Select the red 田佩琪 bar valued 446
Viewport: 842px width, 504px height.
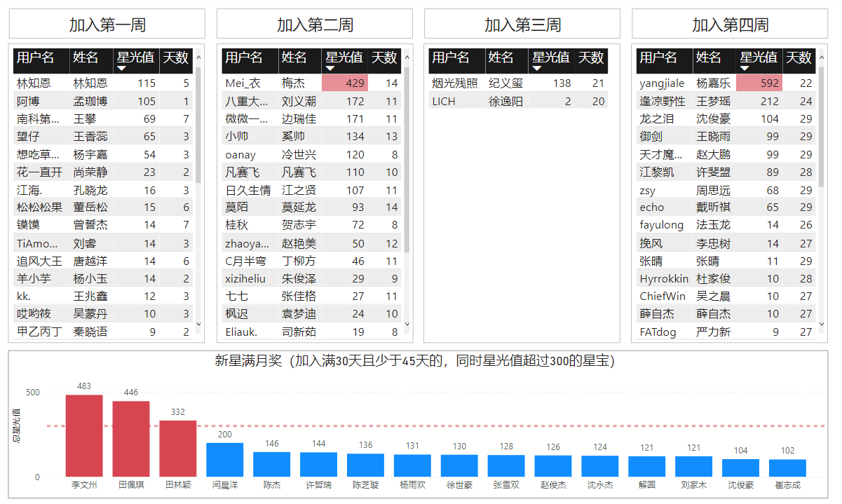coord(131,439)
